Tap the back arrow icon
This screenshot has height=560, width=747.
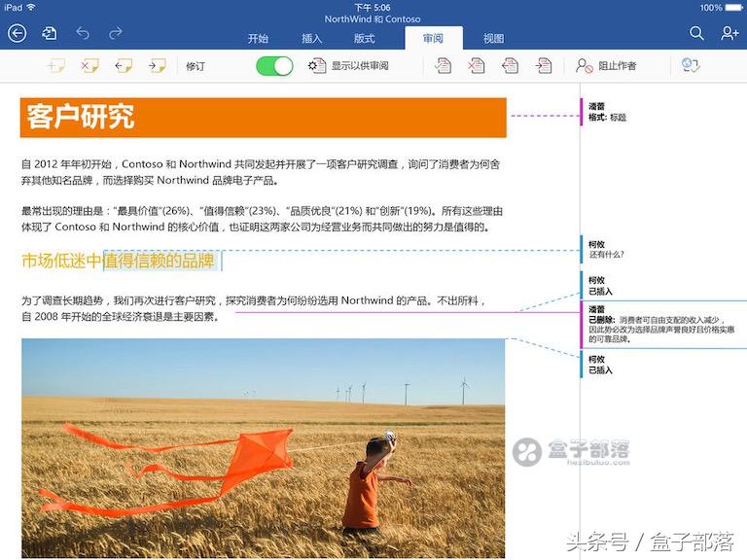pyautogui.click(x=18, y=34)
